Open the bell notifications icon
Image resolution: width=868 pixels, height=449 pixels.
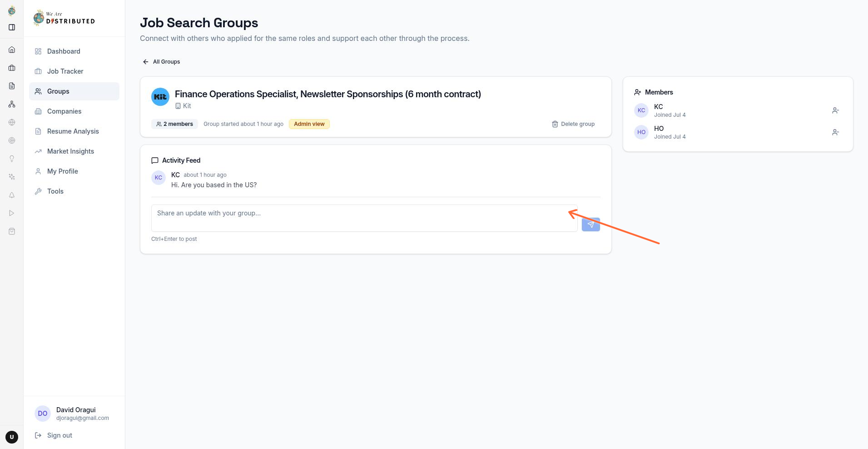pyautogui.click(x=12, y=195)
